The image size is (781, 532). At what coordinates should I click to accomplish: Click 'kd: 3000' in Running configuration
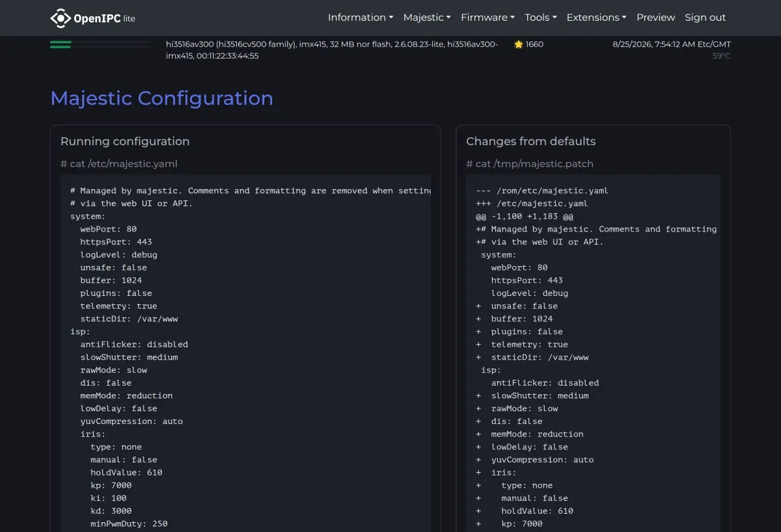(111, 511)
